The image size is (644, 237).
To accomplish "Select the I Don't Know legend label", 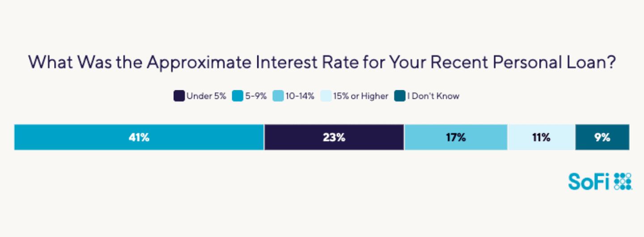I will (433, 96).
